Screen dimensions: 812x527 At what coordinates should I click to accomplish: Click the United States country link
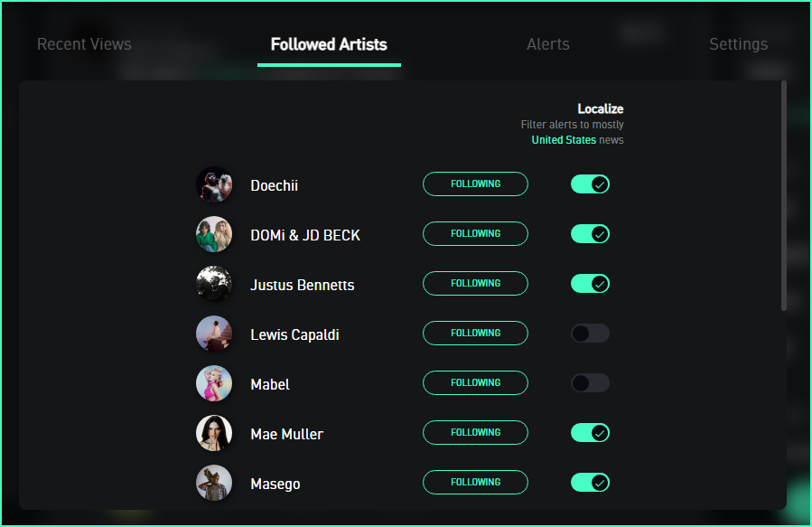564,140
